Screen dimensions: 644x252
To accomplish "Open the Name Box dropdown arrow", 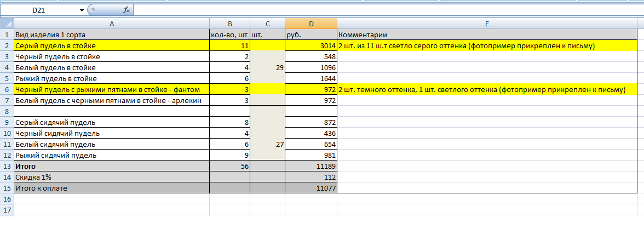I will (x=82, y=10).
